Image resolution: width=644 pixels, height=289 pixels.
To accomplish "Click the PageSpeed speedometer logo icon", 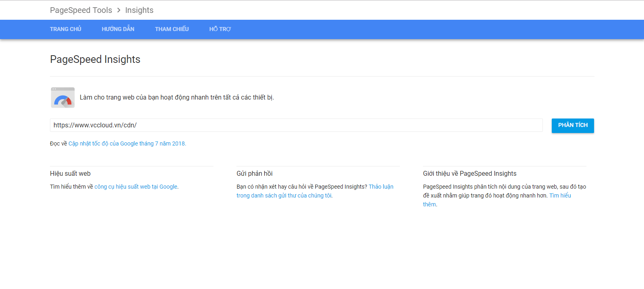I will [x=63, y=98].
